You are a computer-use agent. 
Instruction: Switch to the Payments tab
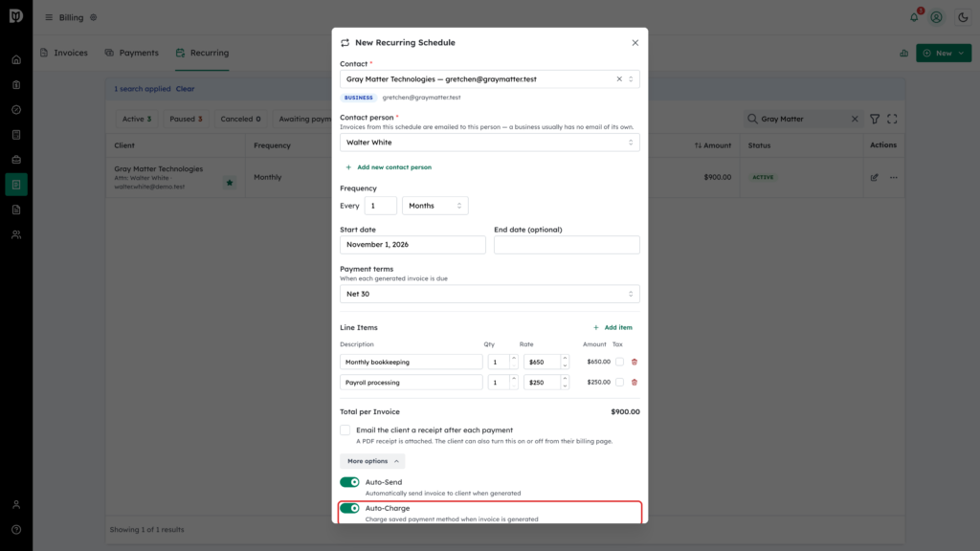click(131, 54)
